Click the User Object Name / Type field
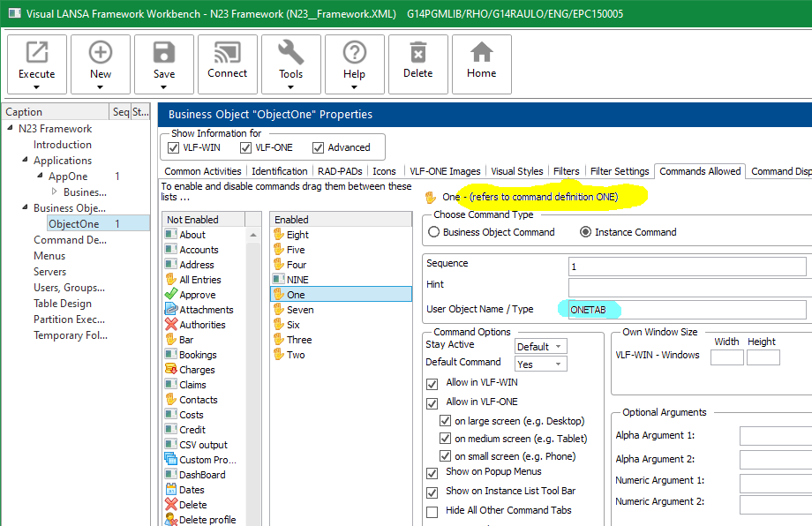The height and width of the screenshot is (526, 812). [687, 310]
